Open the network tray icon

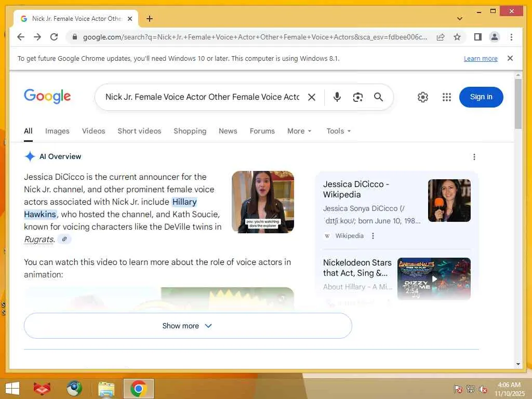click(x=471, y=389)
